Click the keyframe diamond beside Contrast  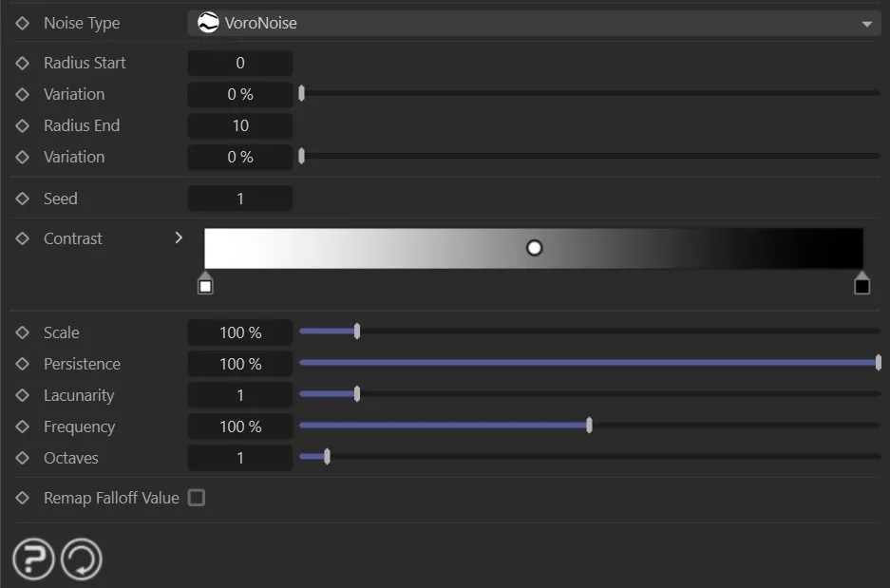click(x=23, y=238)
